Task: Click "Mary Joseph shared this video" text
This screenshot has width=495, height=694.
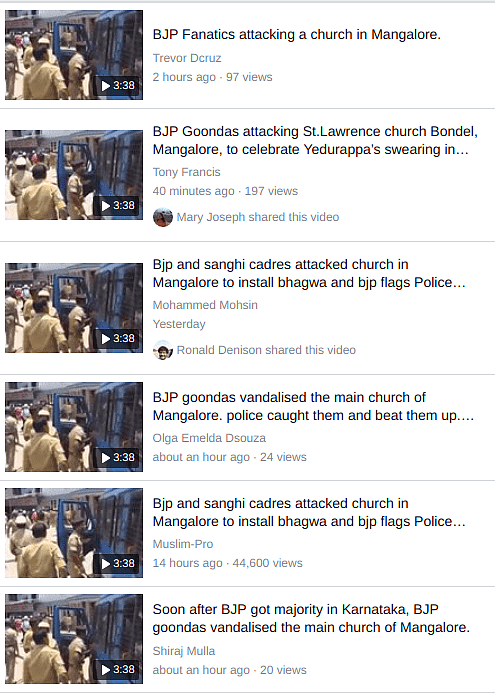Action: pyautogui.click(x=258, y=217)
